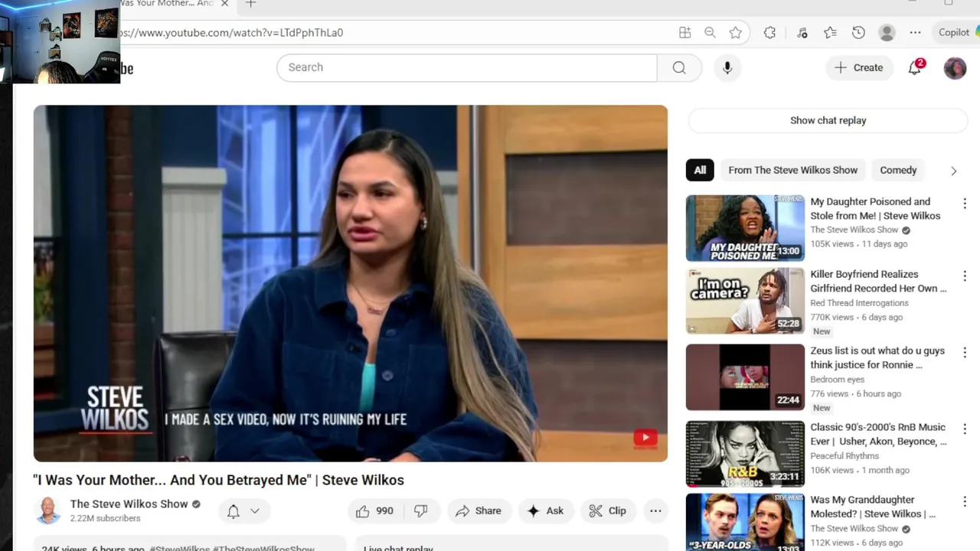Open My Daughter Poisoned video thumbnail
Screen dimensions: 980x551
pos(745,228)
